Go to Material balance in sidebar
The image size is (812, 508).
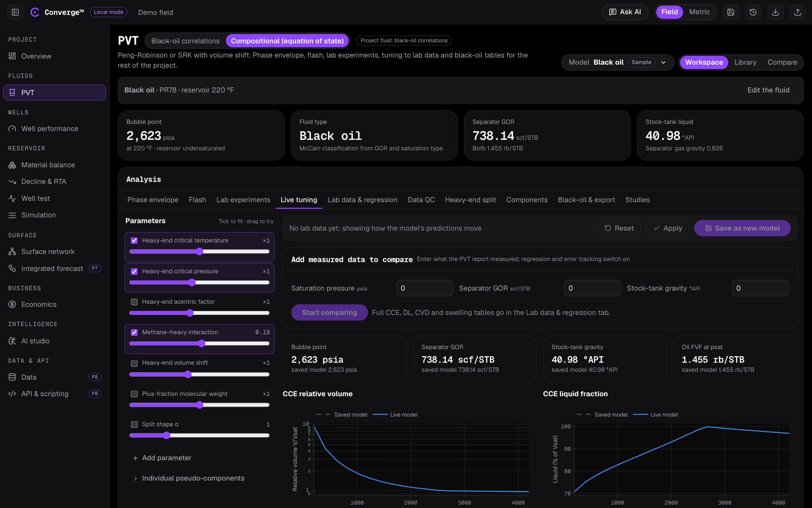(x=54, y=165)
